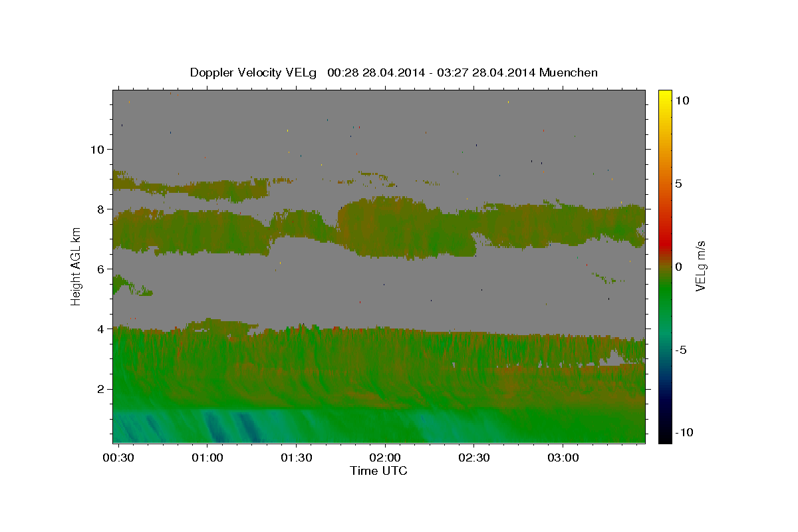This screenshot has height=532, width=798.
Task: Click the end date '03:27 28.04.2014' in title
Action: 487,72
